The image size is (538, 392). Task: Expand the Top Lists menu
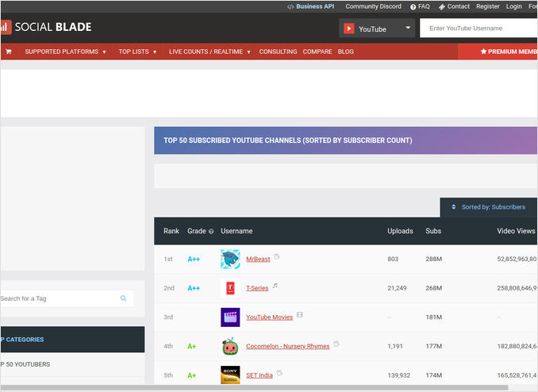click(x=137, y=52)
